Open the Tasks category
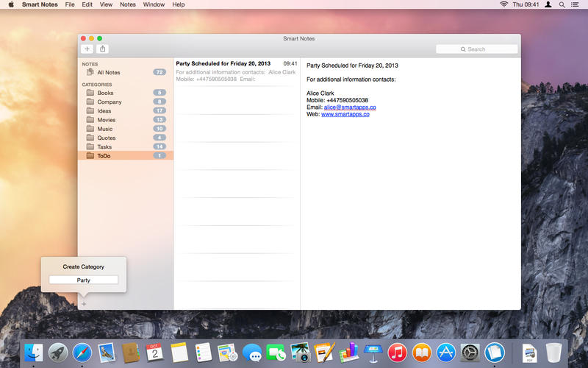 coord(126,146)
